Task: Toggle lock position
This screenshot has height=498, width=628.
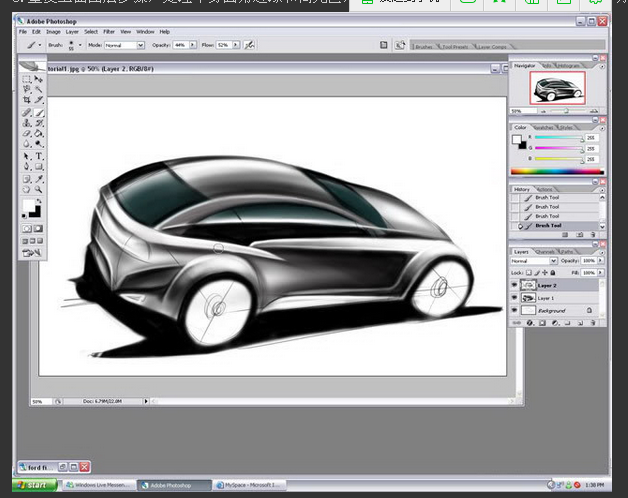Action: (545, 272)
